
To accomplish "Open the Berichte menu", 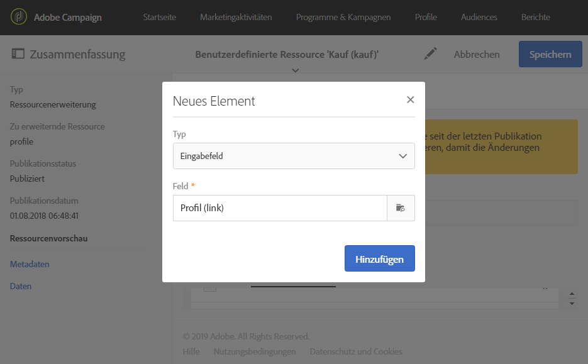I will pos(535,17).
